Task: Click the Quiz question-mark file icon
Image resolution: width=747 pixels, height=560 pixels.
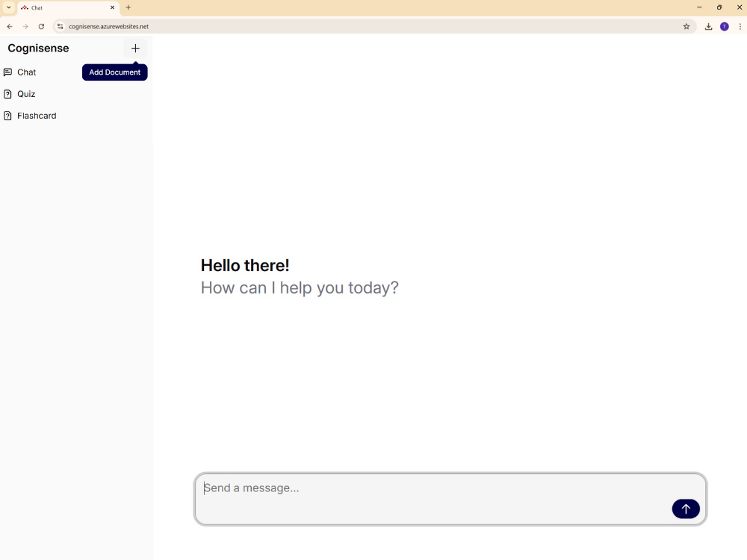Action: [x=7, y=94]
